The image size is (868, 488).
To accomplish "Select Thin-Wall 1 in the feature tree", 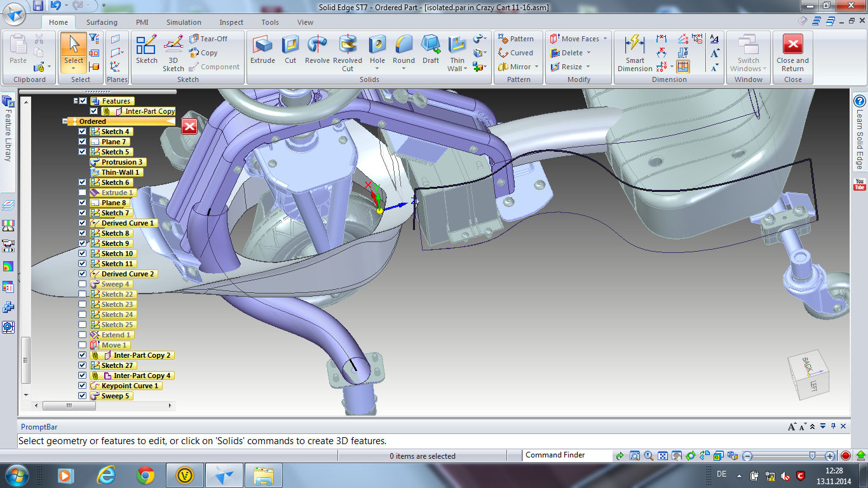I will 116,172.
